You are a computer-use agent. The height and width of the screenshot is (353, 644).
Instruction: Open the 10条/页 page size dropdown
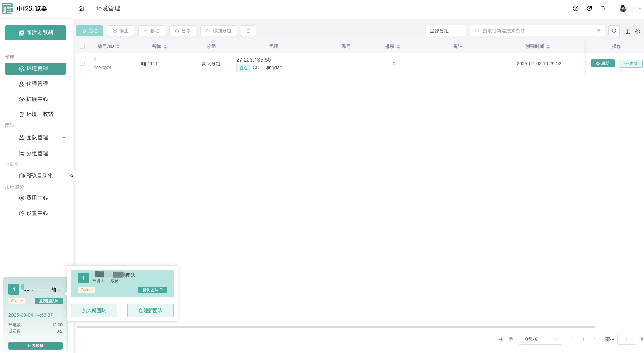(540, 339)
